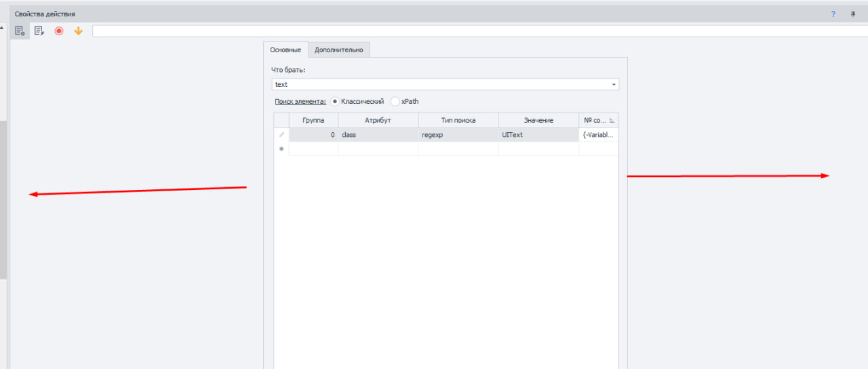Click the Тип поиска column header

(x=458, y=120)
